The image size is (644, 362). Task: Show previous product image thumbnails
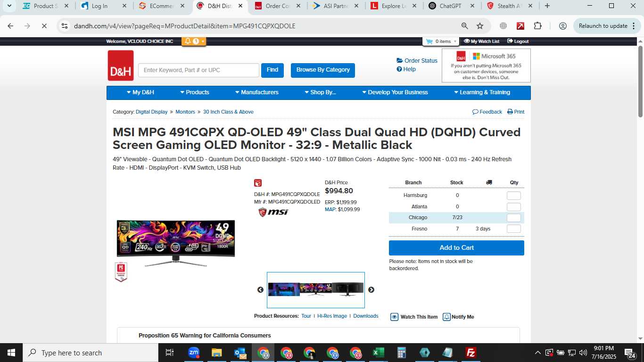click(260, 290)
